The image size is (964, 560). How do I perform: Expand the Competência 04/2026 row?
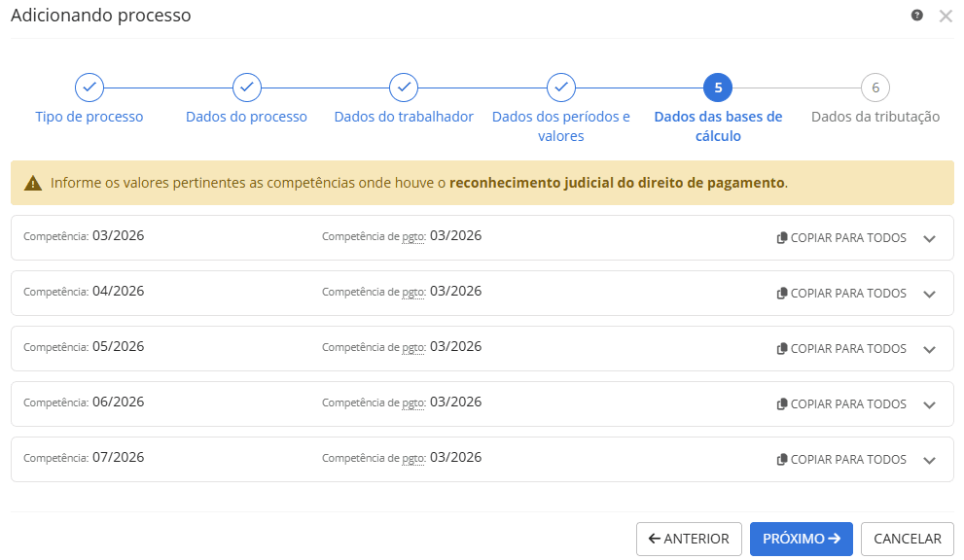tap(930, 293)
